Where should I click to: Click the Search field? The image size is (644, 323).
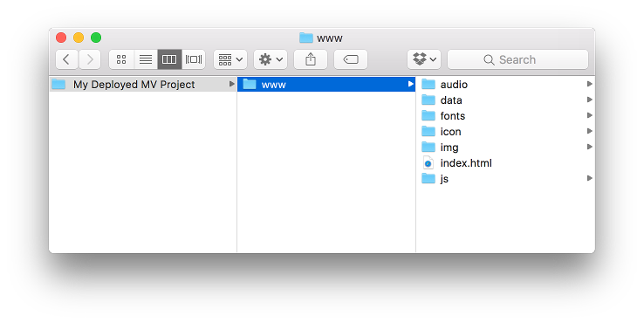pos(518,59)
